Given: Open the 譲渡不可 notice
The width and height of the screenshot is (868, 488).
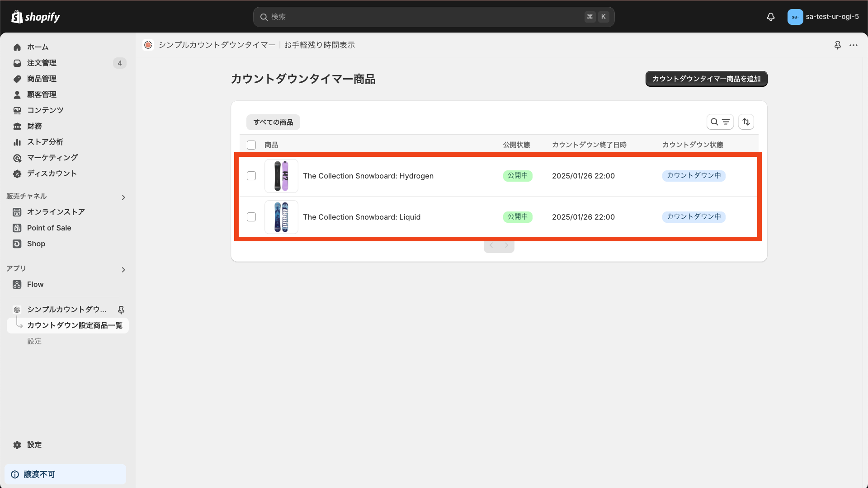Looking at the screenshot, I should tap(65, 474).
